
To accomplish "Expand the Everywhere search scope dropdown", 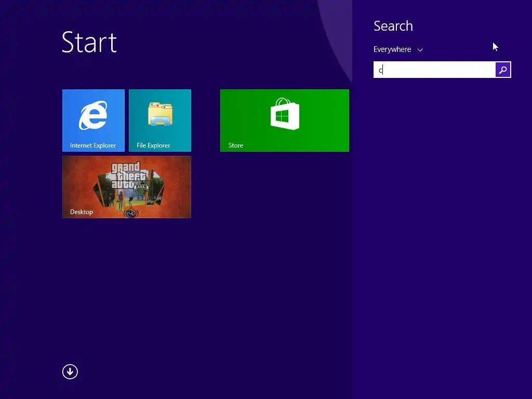I will (398, 49).
